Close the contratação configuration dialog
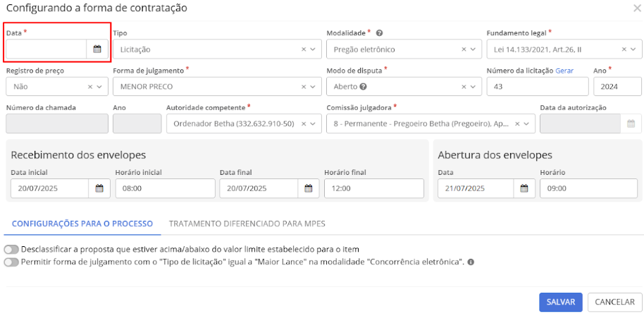The width and height of the screenshot is (644, 316). [637, 8]
